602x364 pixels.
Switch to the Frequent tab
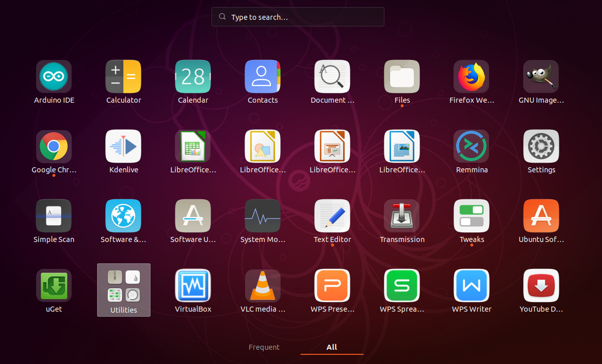264,347
